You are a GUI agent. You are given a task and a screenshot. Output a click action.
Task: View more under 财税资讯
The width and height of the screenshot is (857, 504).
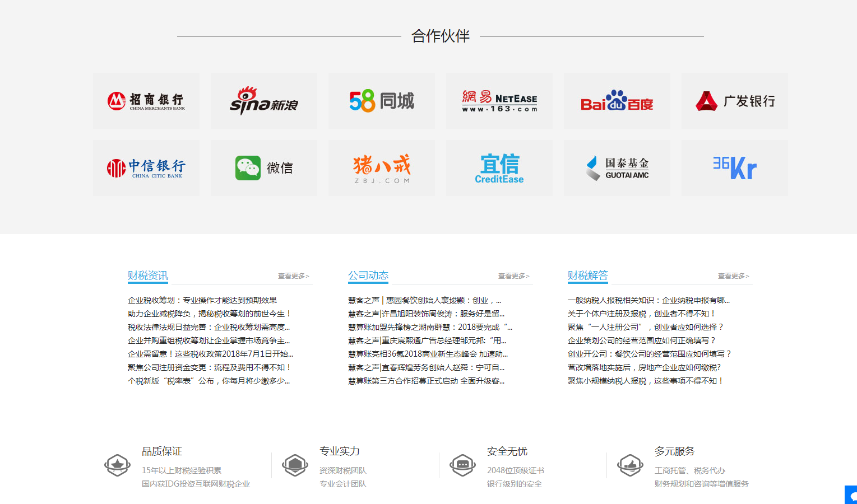294,276
